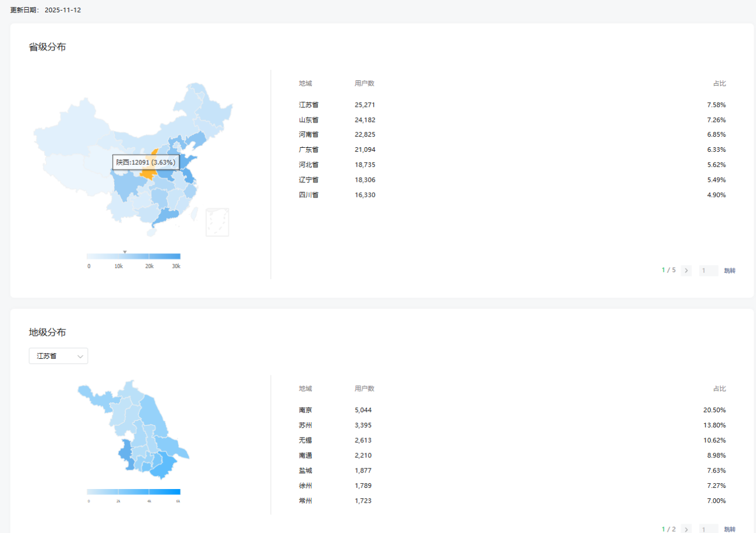Click the 省级分布 section title

47,47
